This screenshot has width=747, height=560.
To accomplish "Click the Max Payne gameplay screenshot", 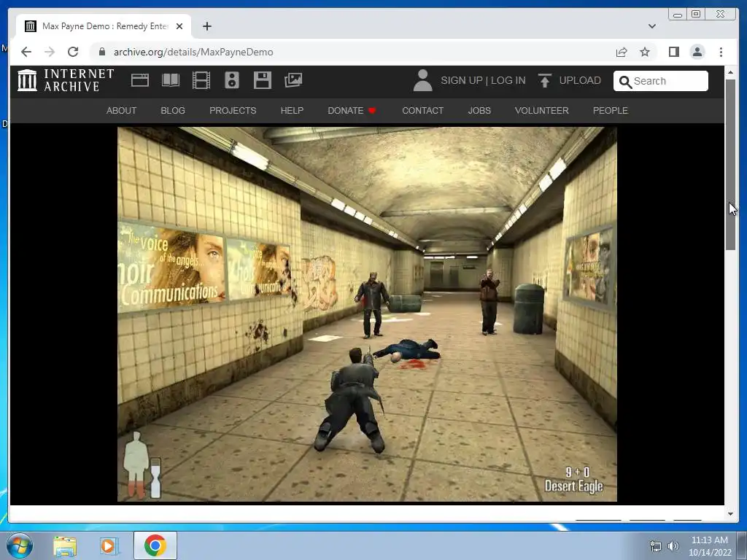I will click(368, 314).
